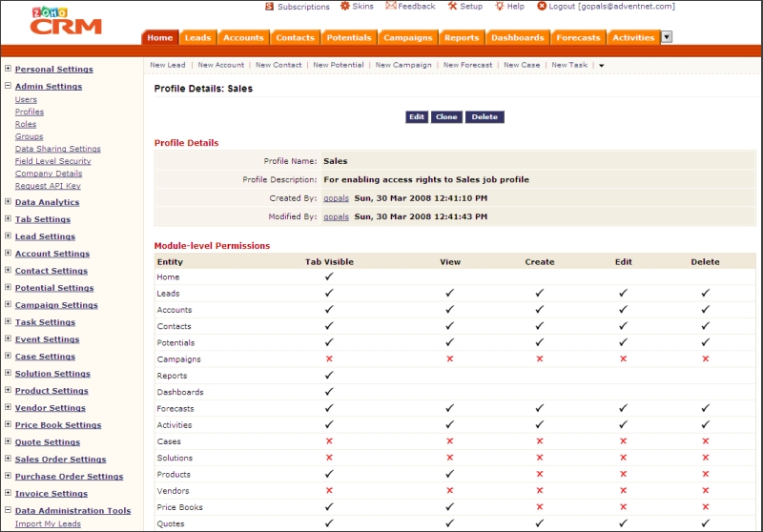Expand the Personal Settings section
The image size is (763, 532).
8,69
